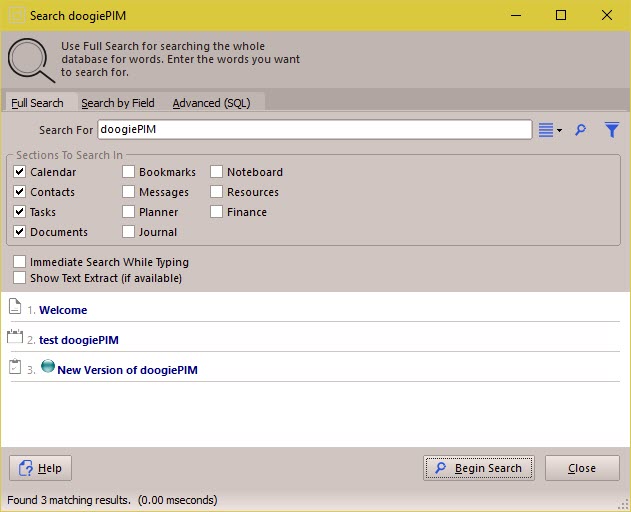Open the search options list dropdown
631x512 pixels.
click(x=550, y=130)
